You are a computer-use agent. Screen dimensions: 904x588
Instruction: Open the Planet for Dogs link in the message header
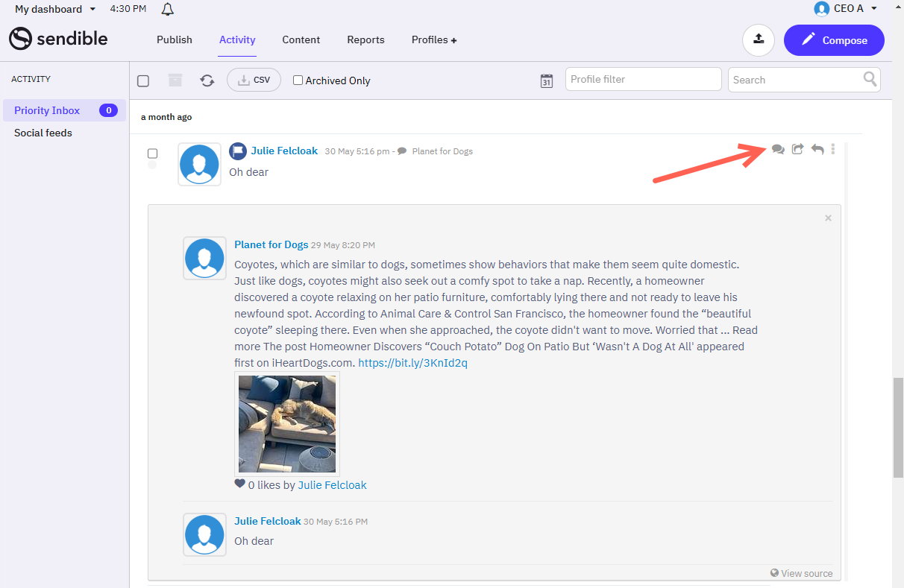point(442,151)
